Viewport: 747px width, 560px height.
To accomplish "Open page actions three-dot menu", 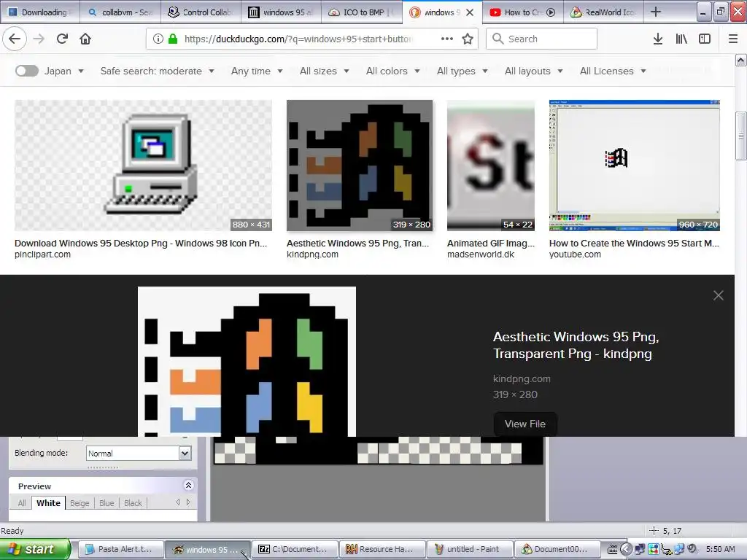I will pyautogui.click(x=447, y=39).
